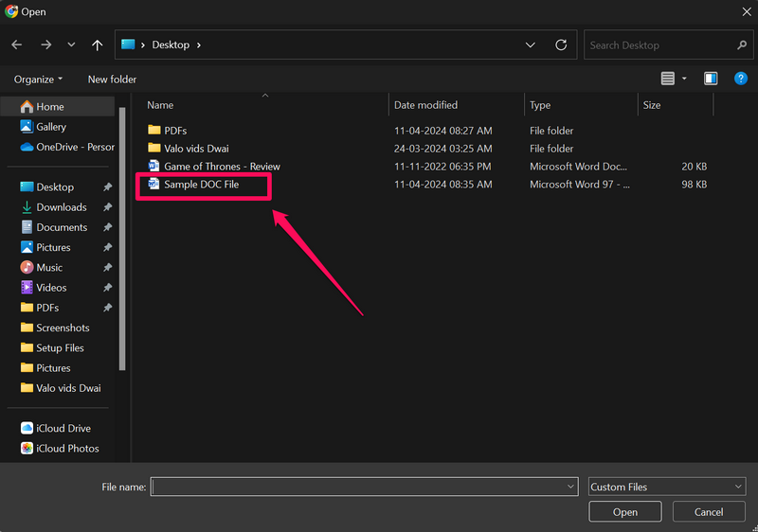Go up one folder level
Image resolution: width=758 pixels, height=532 pixels.
97,44
